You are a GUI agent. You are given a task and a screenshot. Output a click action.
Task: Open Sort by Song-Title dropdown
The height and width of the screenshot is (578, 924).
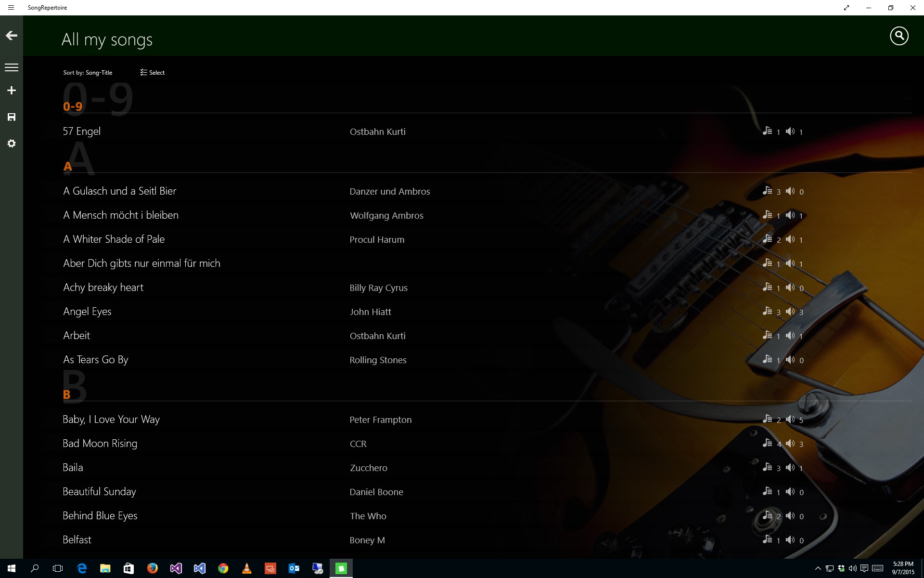[88, 73]
